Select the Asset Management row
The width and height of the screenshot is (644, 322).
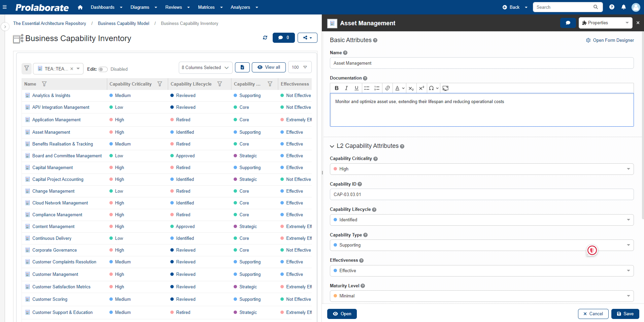tap(167, 132)
